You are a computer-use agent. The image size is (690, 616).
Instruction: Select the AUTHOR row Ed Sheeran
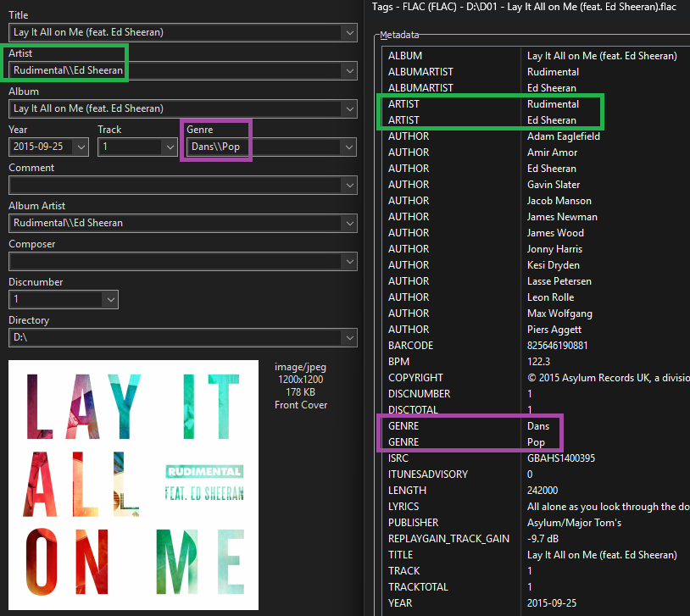point(536,169)
